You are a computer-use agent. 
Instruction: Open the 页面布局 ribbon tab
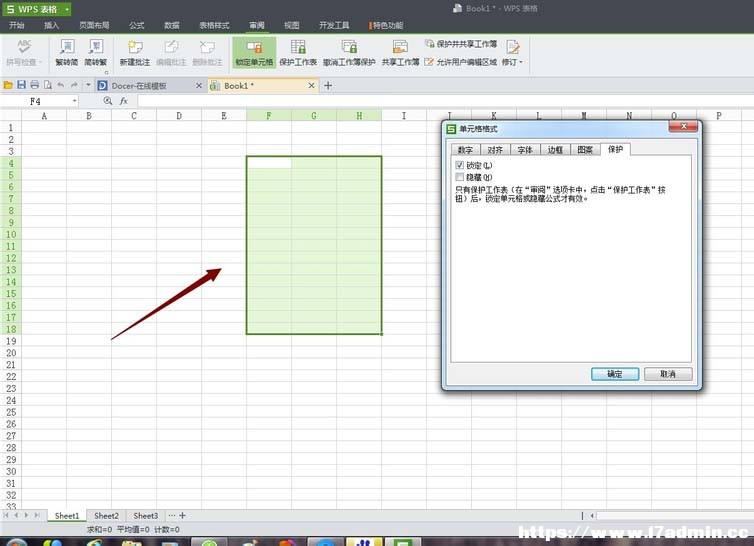94,25
